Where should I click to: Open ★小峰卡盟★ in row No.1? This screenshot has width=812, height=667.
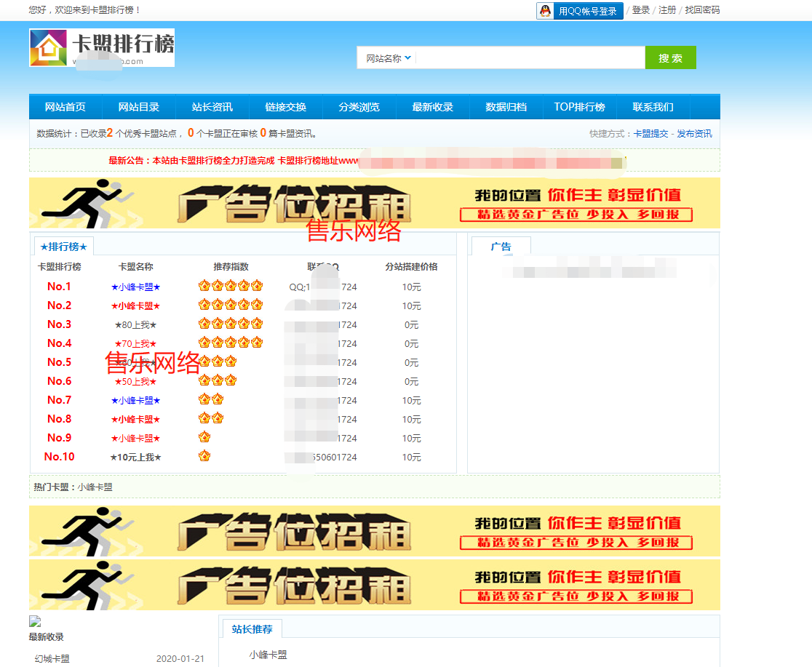[135, 287]
